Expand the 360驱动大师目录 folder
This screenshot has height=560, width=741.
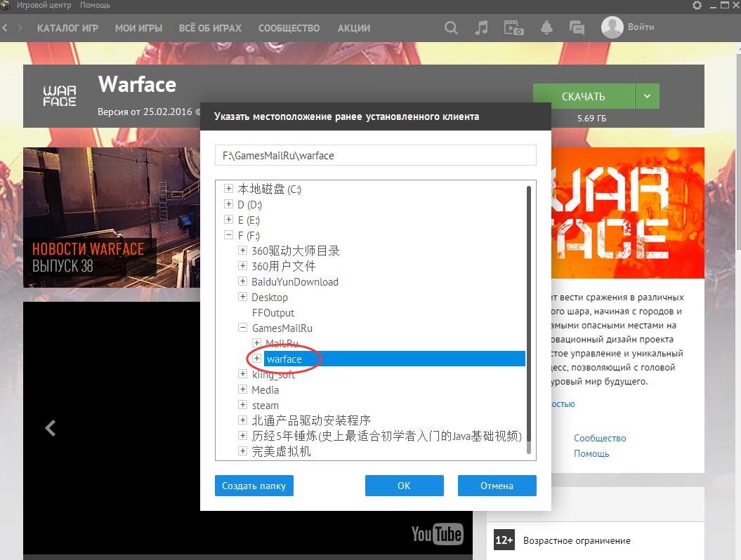242,251
